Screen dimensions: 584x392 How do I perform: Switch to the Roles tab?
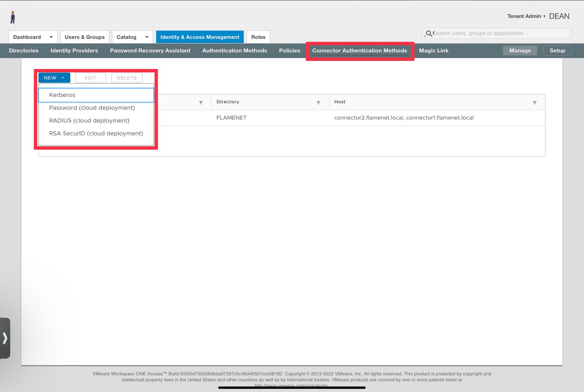coord(258,37)
